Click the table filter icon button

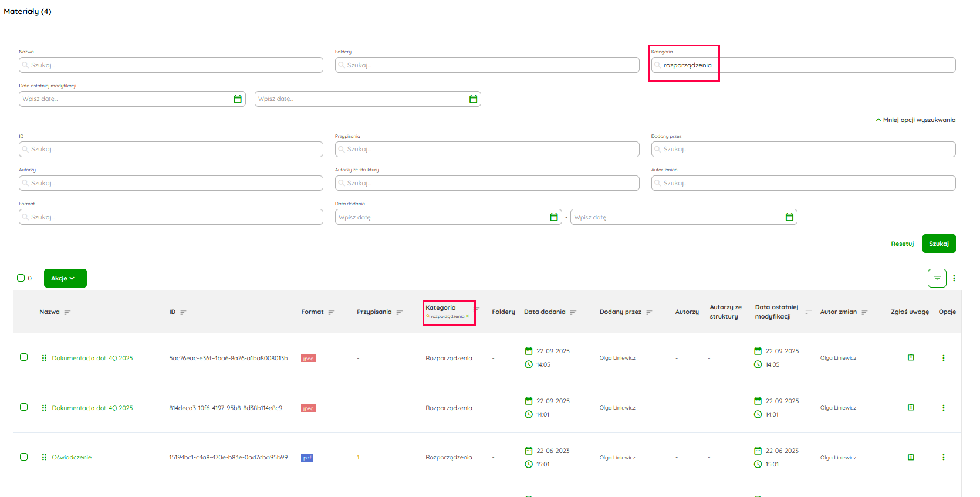937,278
